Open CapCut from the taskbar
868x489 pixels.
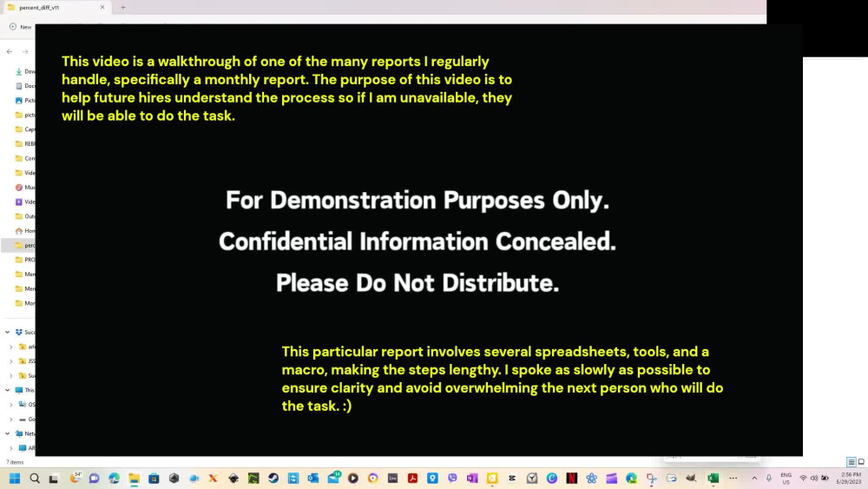click(512, 479)
